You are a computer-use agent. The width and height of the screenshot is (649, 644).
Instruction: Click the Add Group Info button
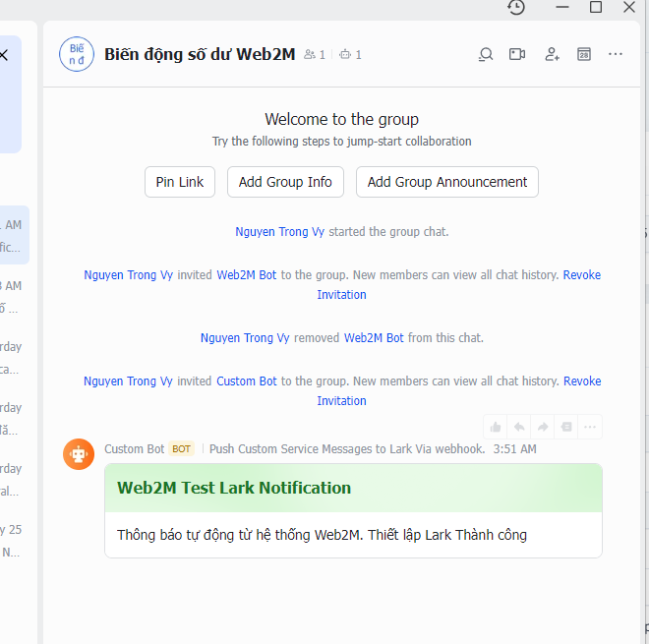[x=285, y=182]
